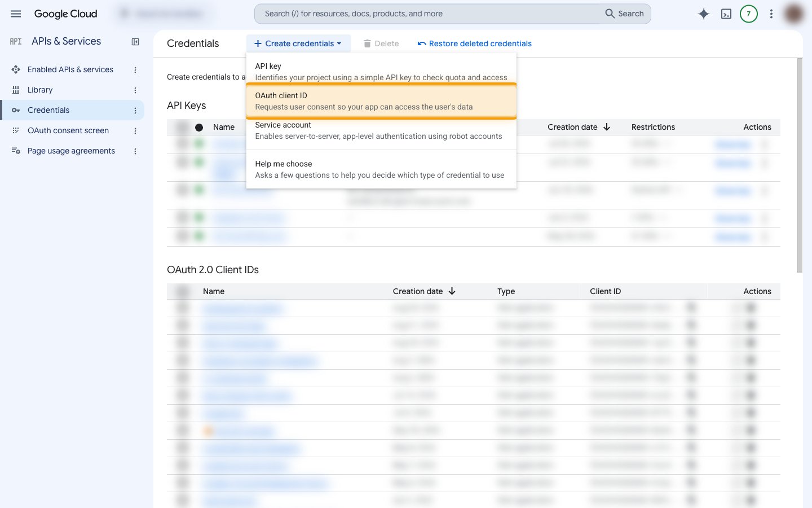Click the API Keys Restrictions column header
Image resolution: width=812 pixels, height=508 pixels.
pyautogui.click(x=653, y=127)
